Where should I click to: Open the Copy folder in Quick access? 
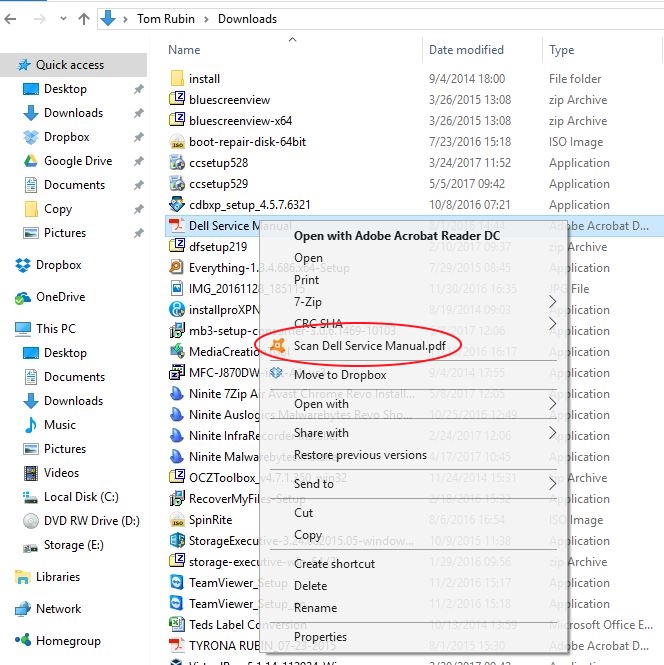click(x=57, y=209)
